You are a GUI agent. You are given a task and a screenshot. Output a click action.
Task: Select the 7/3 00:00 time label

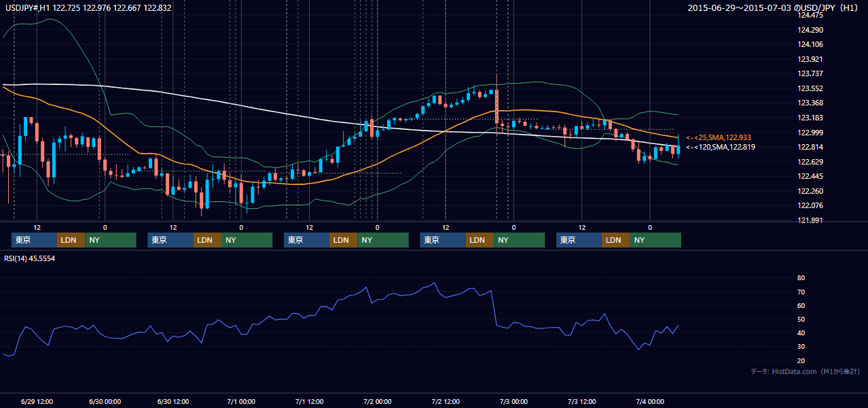click(513, 401)
